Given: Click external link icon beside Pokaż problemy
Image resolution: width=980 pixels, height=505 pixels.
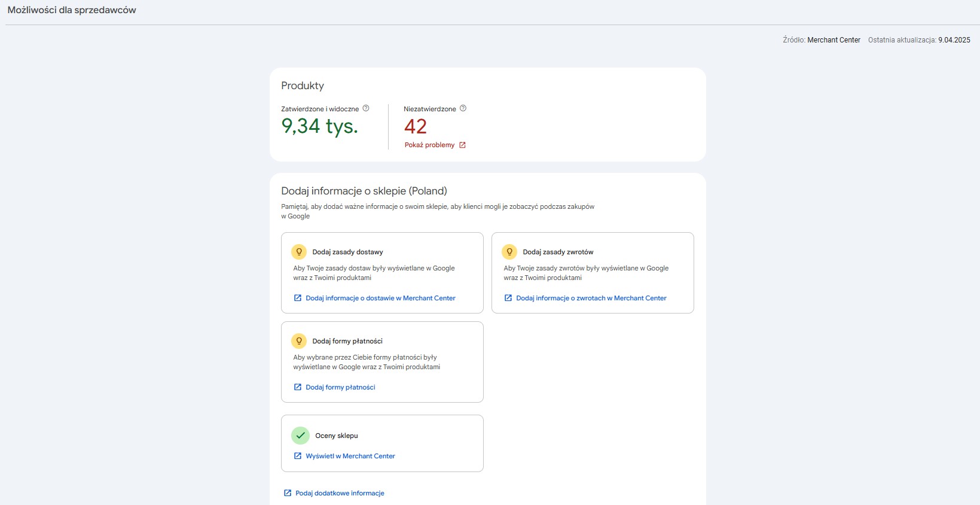Looking at the screenshot, I should [462, 145].
